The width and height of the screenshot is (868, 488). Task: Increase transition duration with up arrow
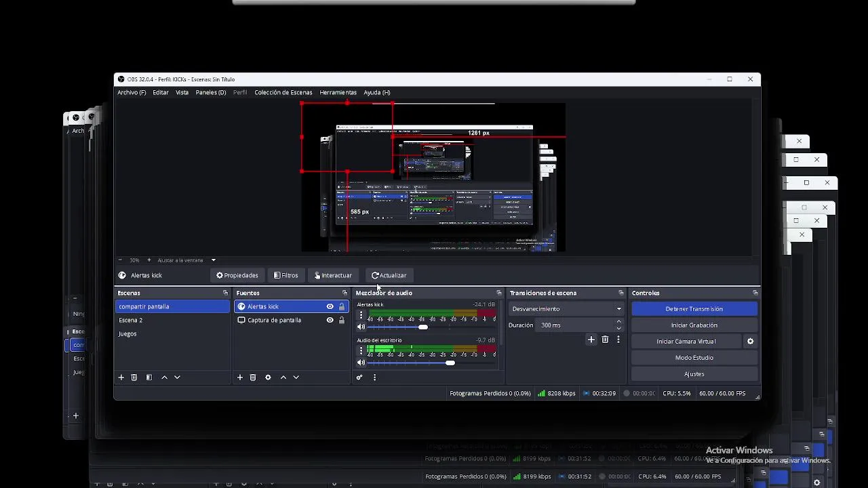tap(618, 322)
